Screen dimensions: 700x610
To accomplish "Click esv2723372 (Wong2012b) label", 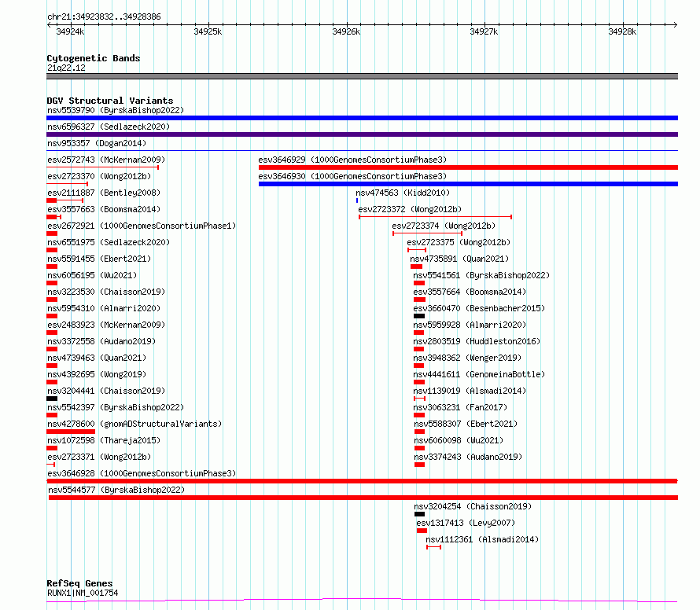I will (x=410, y=209).
